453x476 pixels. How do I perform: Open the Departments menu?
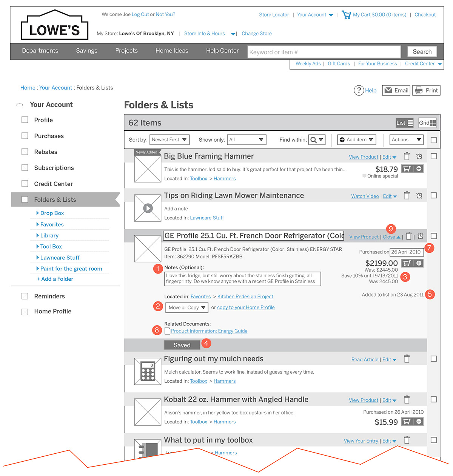coord(40,51)
